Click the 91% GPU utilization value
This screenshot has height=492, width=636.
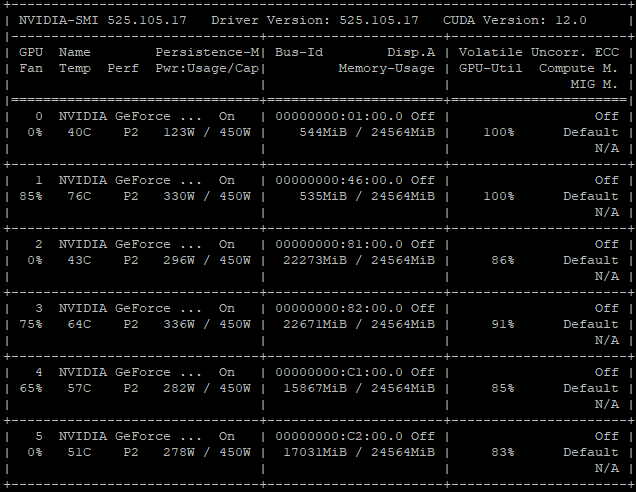(x=503, y=324)
